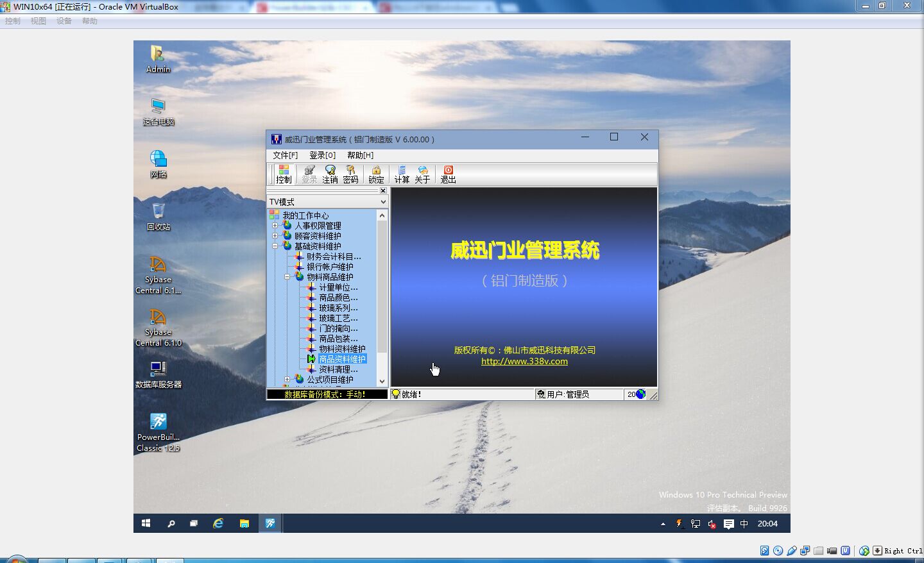The width and height of the screenshot is (924, 563).
Task: Click the 注销 (log off) toolbar icon
Action: [x=330, y=174]
